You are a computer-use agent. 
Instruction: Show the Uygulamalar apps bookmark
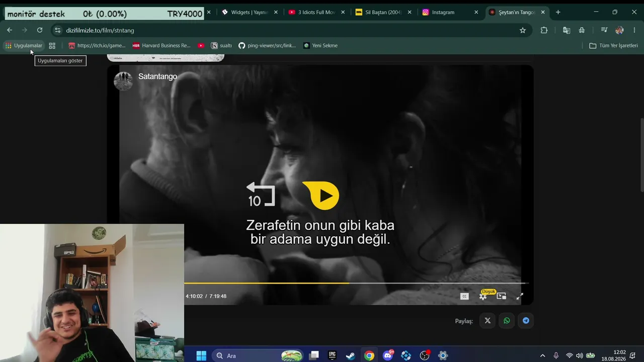[24, 45]
